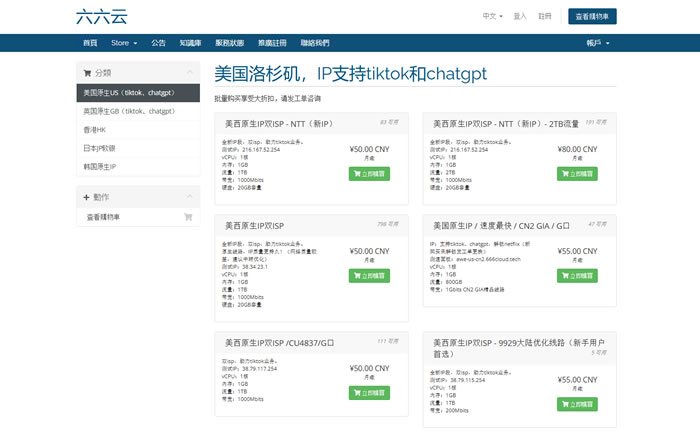Collapse the 分類 sidebar panel
This screenshot has height=433, width=700.
pyautogui.click(x=189, y=73)
